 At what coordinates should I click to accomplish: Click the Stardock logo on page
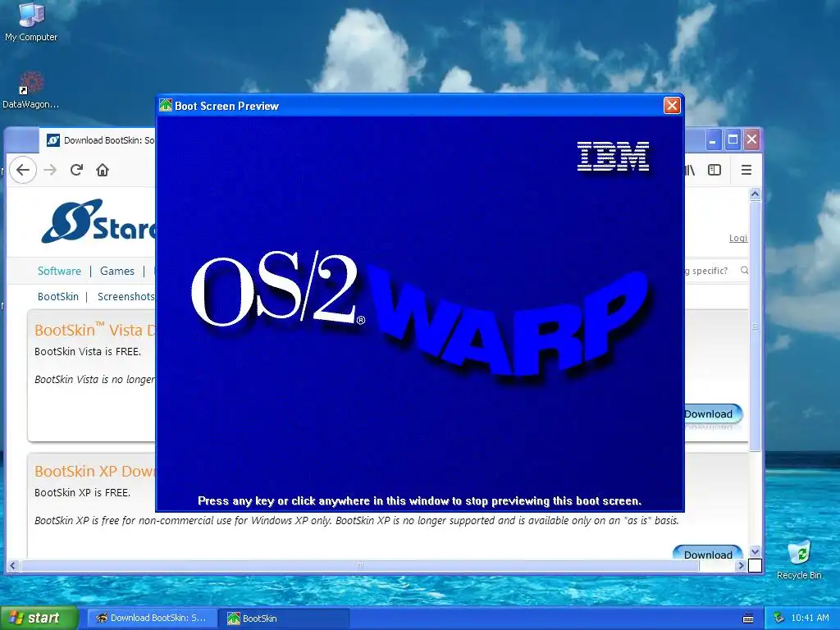click(x=99, y=221)
